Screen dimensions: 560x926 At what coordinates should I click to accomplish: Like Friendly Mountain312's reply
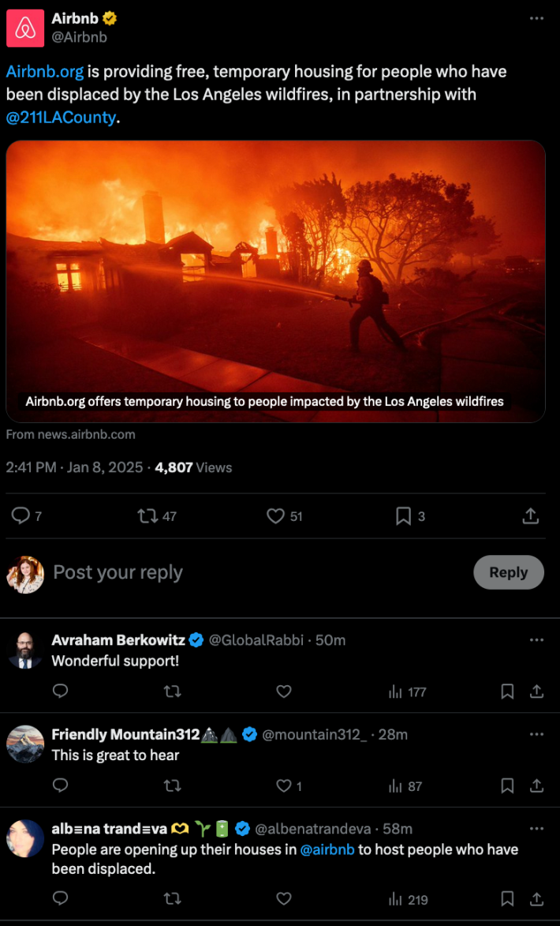coord(284,786)
